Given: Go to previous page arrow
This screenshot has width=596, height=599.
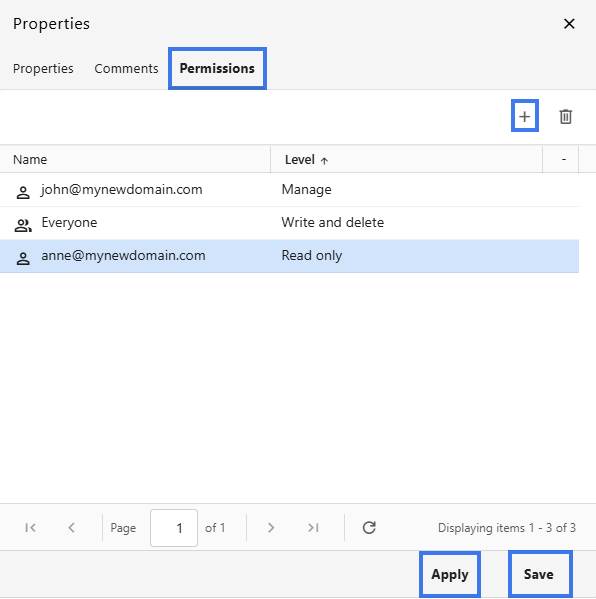Looking at the screenshot, I should (71, 528).
